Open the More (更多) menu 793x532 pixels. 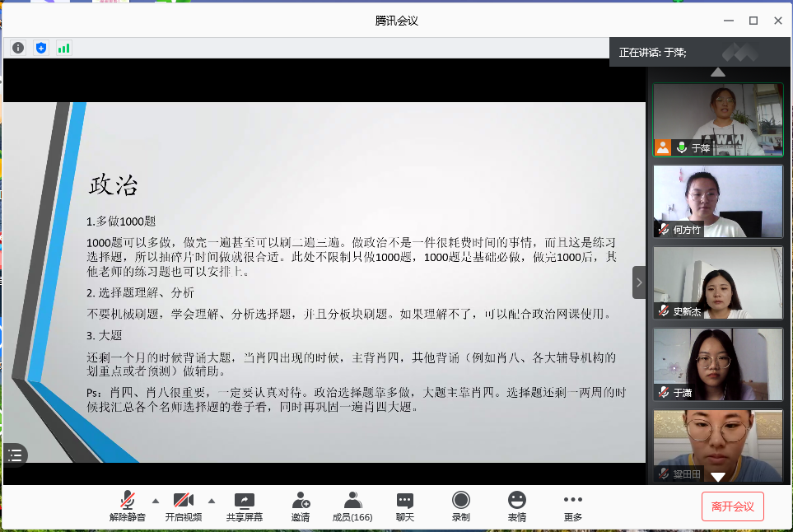(573, 501)
